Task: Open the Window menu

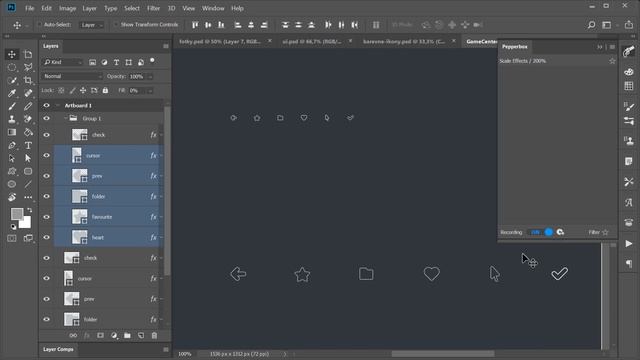Action: (x=213, y=8)
